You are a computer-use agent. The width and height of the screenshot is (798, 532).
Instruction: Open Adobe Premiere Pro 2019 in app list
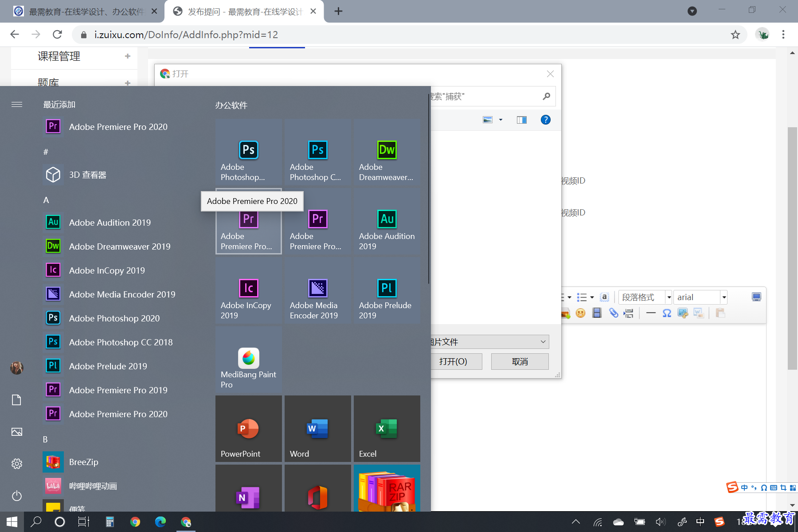click(120, 390)
